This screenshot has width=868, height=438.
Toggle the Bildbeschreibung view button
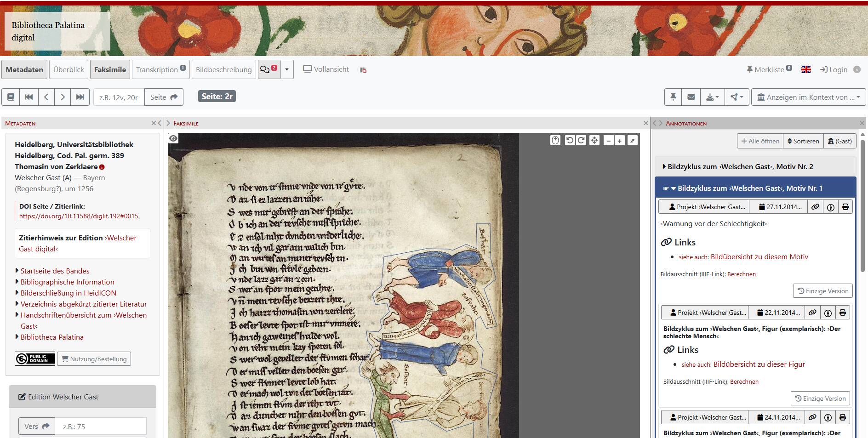(224, 69)
